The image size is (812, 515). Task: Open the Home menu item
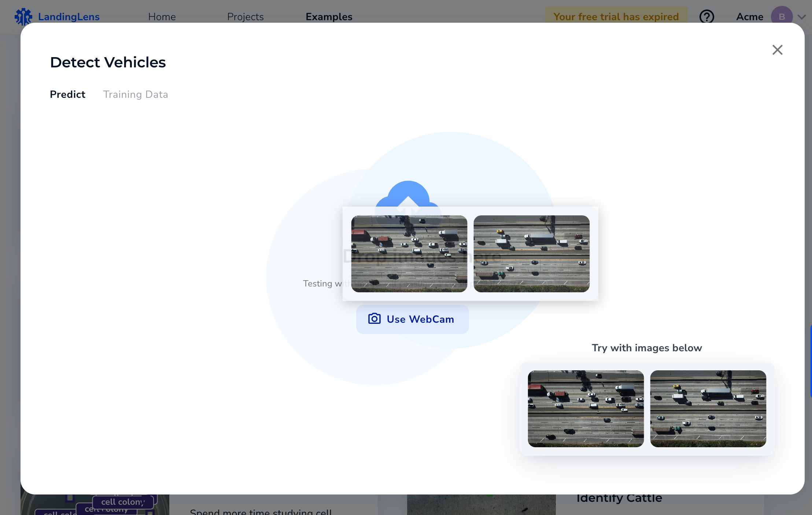point(162,17)
